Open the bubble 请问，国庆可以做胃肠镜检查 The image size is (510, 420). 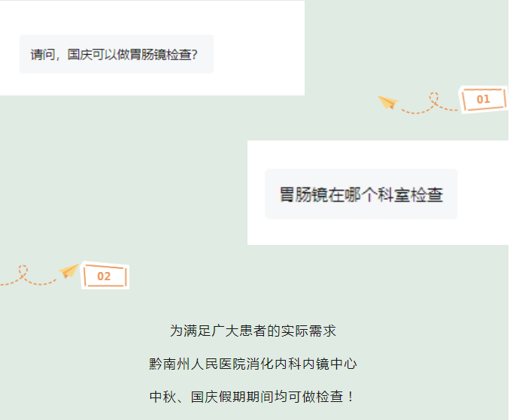pos(117,54)
